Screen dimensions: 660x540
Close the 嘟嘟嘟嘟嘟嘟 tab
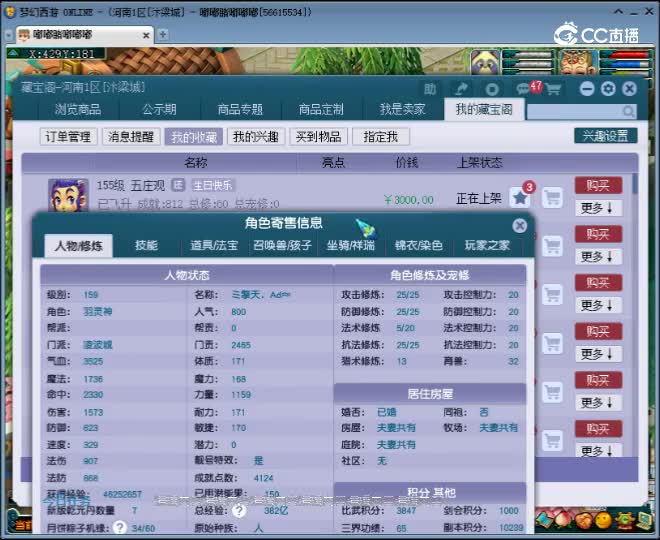[146, 35]
